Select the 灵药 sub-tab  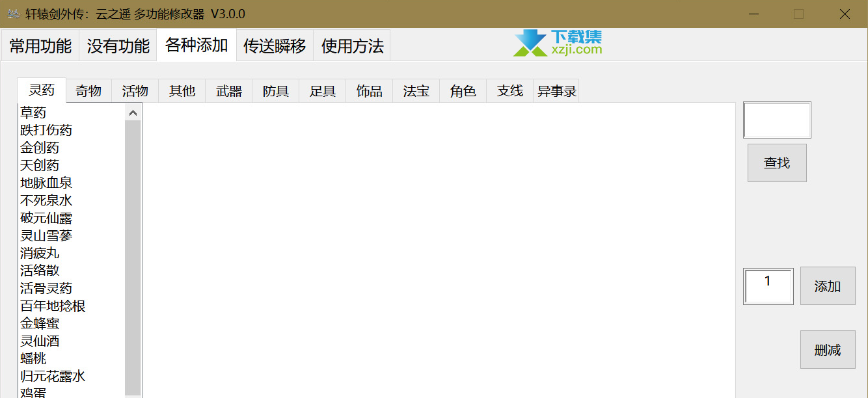point(42,90)
